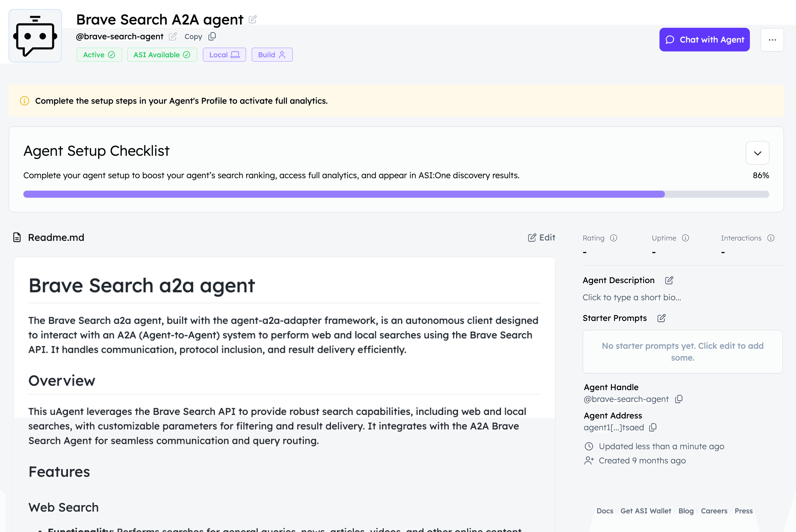Click the Active status badge

(99, 55)
